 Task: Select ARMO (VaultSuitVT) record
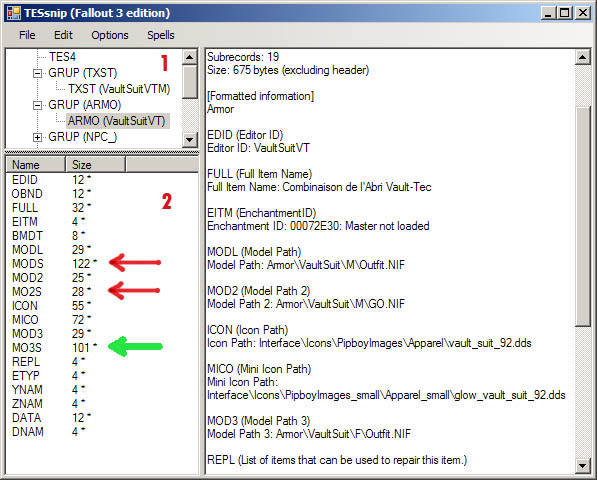coord(117,121)
